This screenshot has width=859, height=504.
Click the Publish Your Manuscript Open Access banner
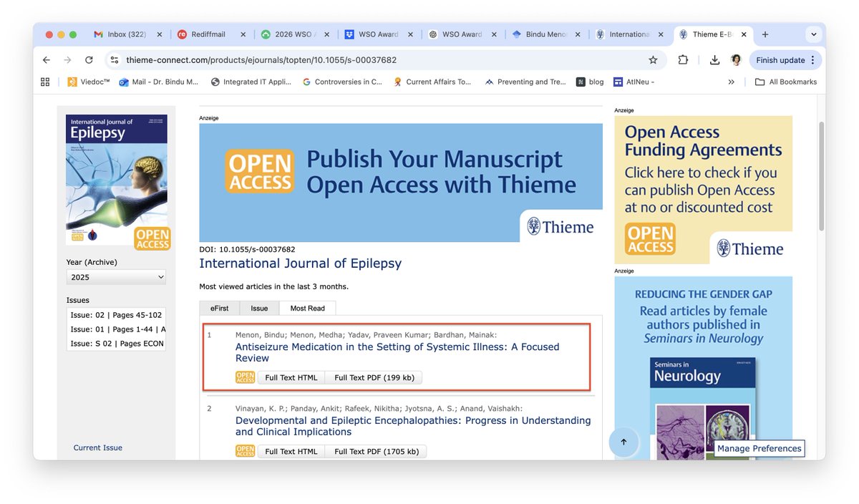[x=401, y=183]
